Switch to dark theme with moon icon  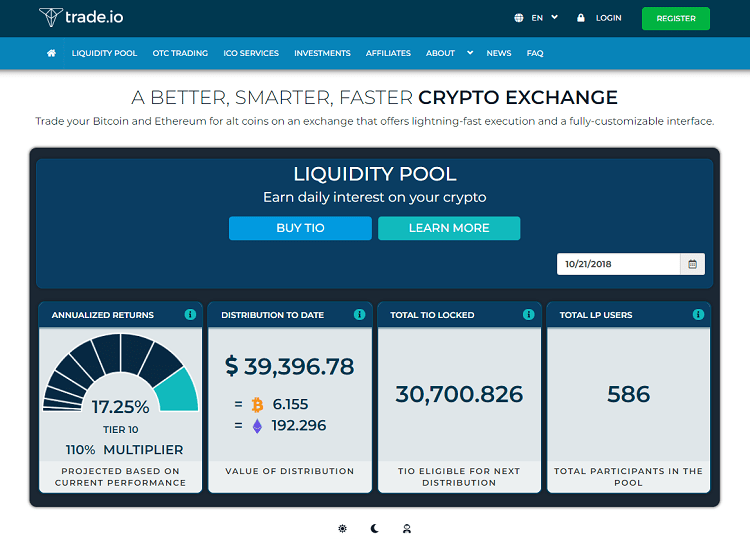click(x=375, y=528)
